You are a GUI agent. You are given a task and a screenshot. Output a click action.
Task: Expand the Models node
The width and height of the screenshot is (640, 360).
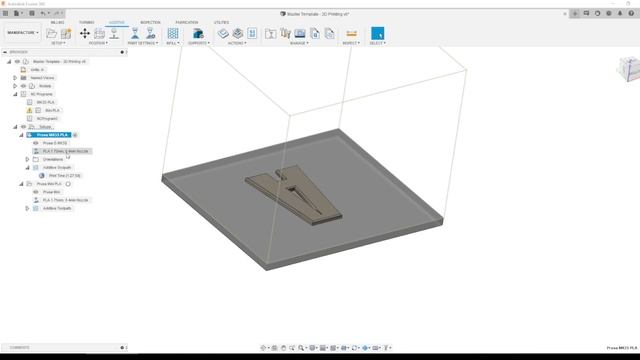coord(15,86)
